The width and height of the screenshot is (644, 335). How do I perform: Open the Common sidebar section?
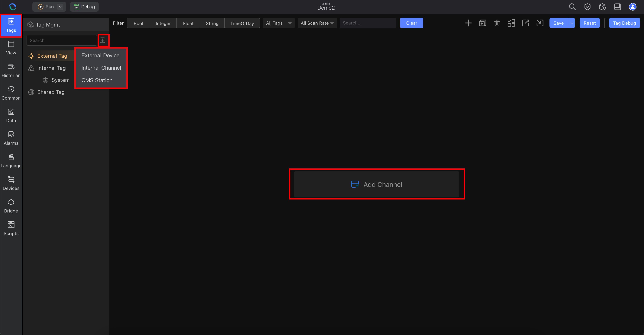point(11,93)
